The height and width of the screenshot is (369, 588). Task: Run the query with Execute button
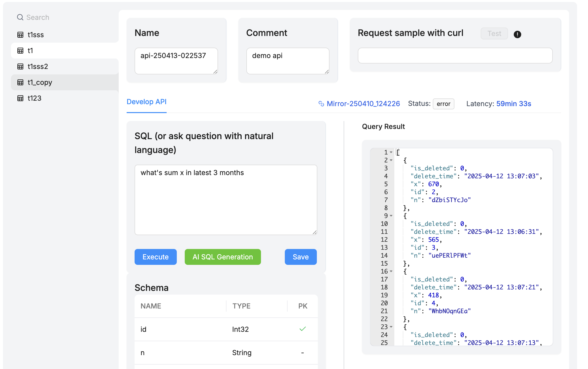tap(156, 257)
